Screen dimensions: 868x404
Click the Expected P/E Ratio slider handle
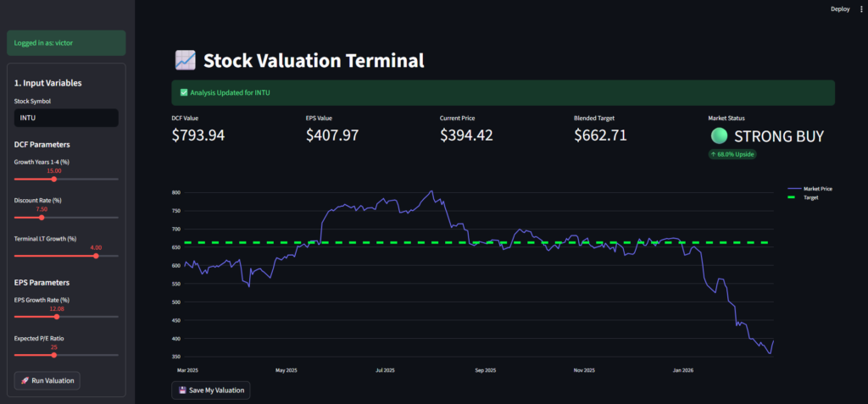click(53, 355)
